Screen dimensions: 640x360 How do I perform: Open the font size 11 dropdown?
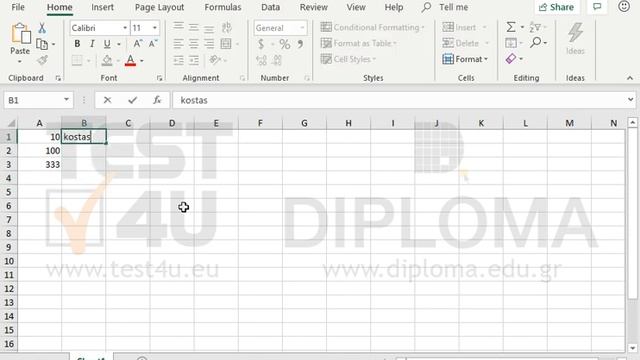155,28
